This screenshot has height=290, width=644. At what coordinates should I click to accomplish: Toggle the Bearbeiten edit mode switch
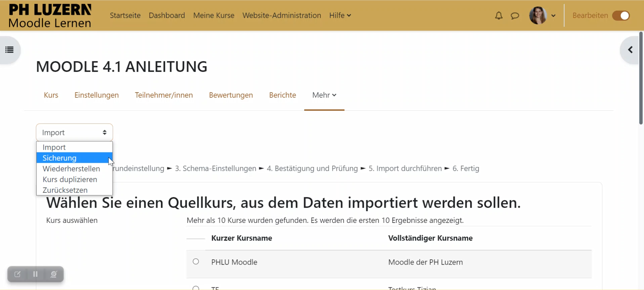[x=621, y=15]
